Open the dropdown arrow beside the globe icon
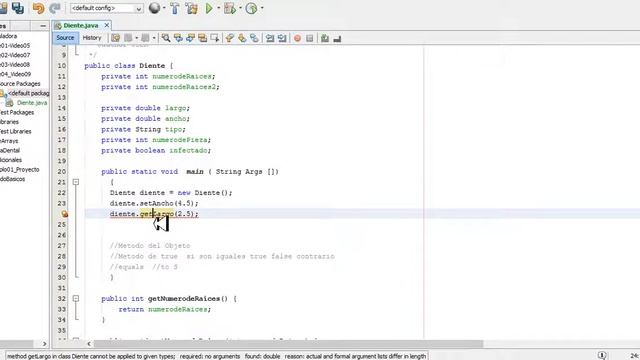 (164, 8)
